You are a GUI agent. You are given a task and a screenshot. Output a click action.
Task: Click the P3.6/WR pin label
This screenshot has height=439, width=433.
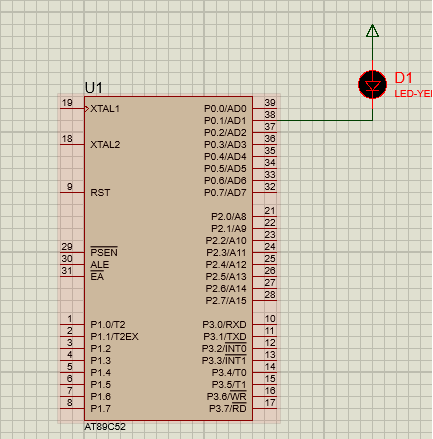click(226, 396)
